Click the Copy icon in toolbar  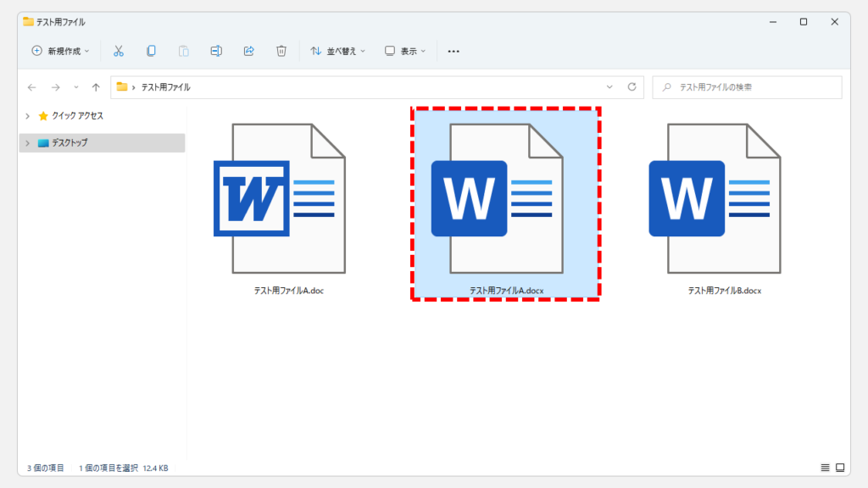tap(151, 51)
